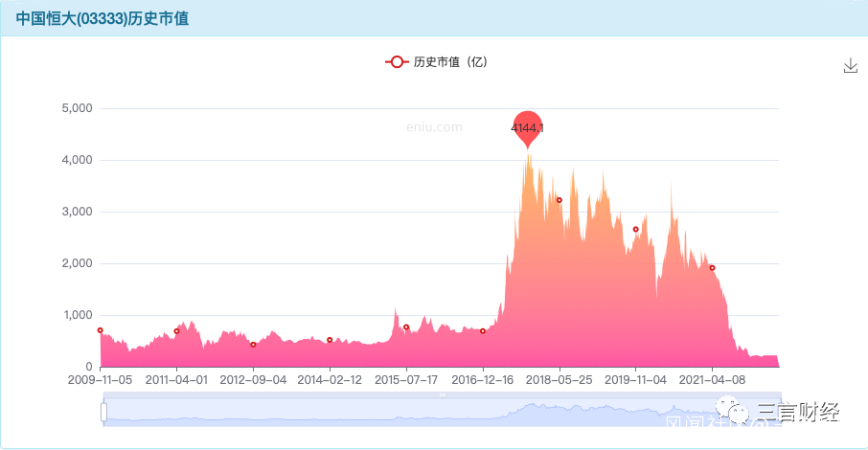Screen dimensions: 868x450
Task: Click the y-axis label 0
Action: click(89, 367)
